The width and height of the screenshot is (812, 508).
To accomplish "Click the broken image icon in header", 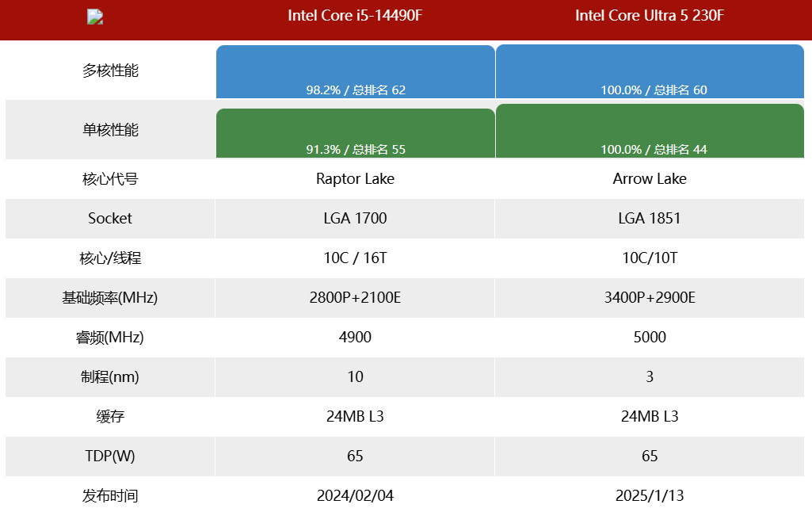I will (95, 17).
